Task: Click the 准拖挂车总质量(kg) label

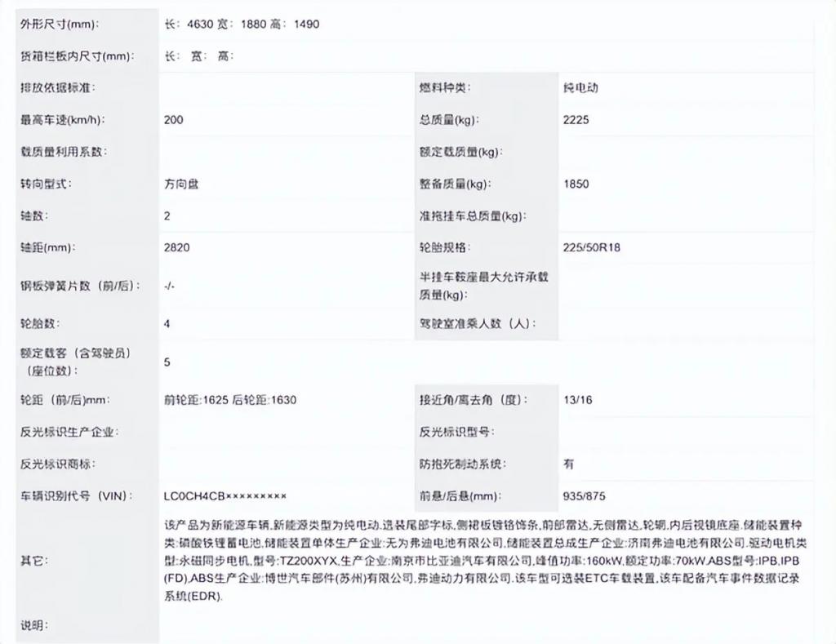Action: [473, 216]
